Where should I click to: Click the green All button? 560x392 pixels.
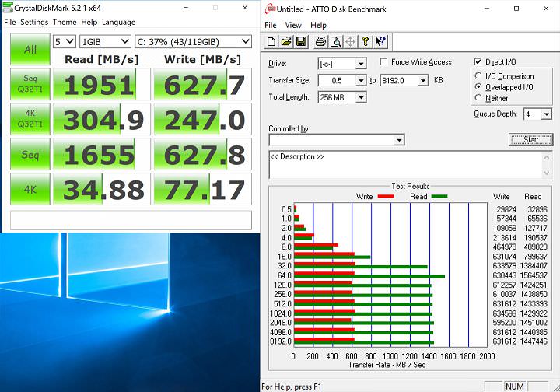click(x=30, y=49)
